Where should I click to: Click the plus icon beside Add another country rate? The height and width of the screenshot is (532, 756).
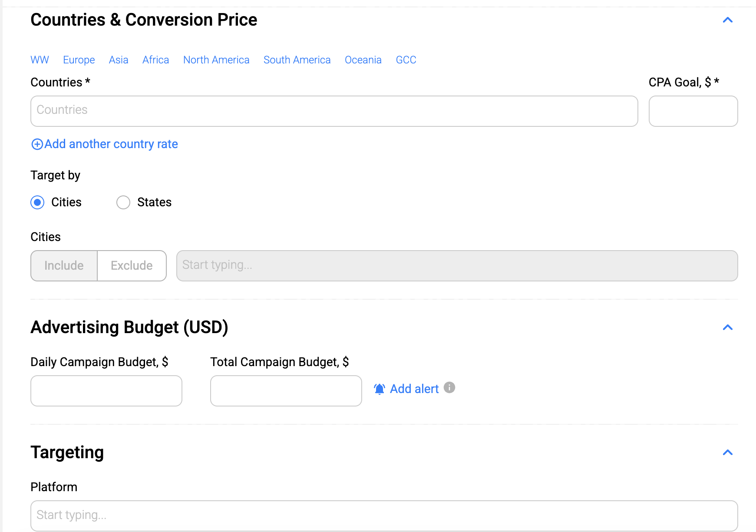[x=37, y=144]
